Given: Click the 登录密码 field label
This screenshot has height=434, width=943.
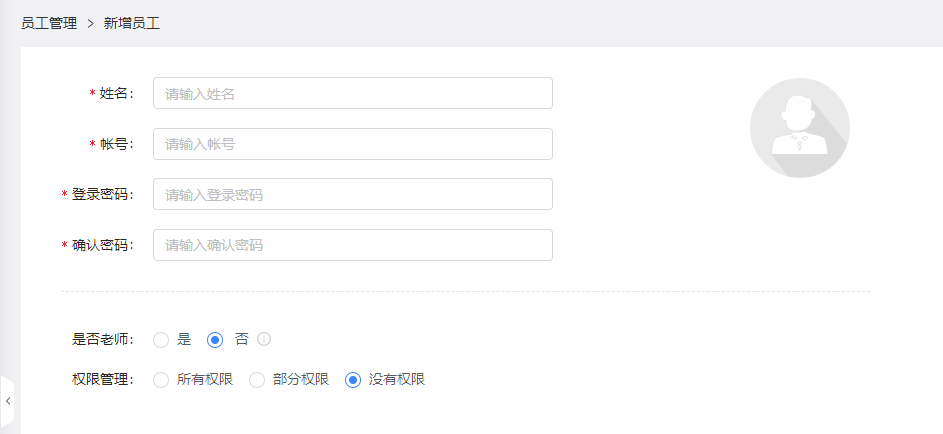Looking at the screenshot, I should pos(102,194).
